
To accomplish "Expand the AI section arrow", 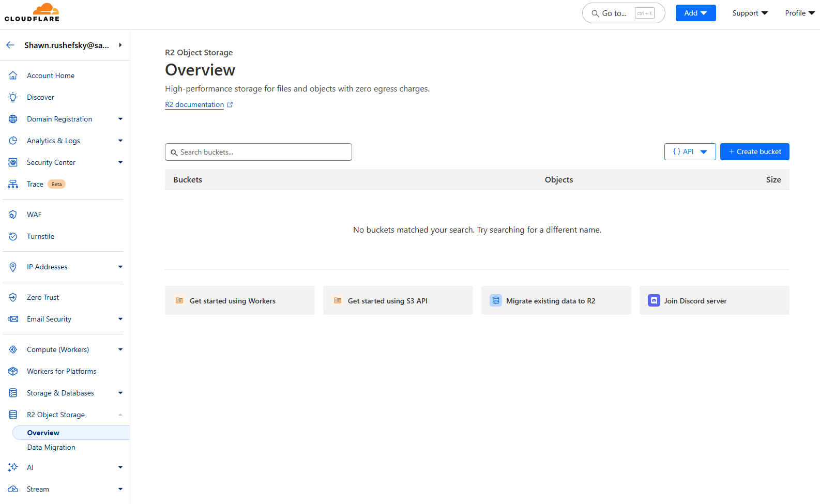I will click(x=120, y=467).
